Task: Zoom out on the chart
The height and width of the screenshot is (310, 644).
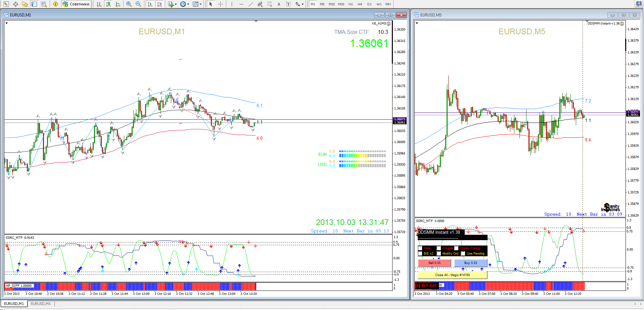Action: (x=138, y=4)
